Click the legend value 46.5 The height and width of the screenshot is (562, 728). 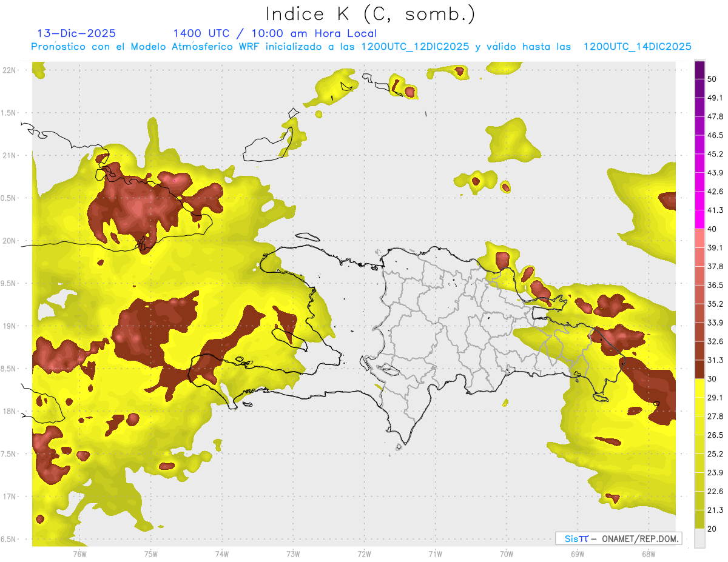pos(715,135)
